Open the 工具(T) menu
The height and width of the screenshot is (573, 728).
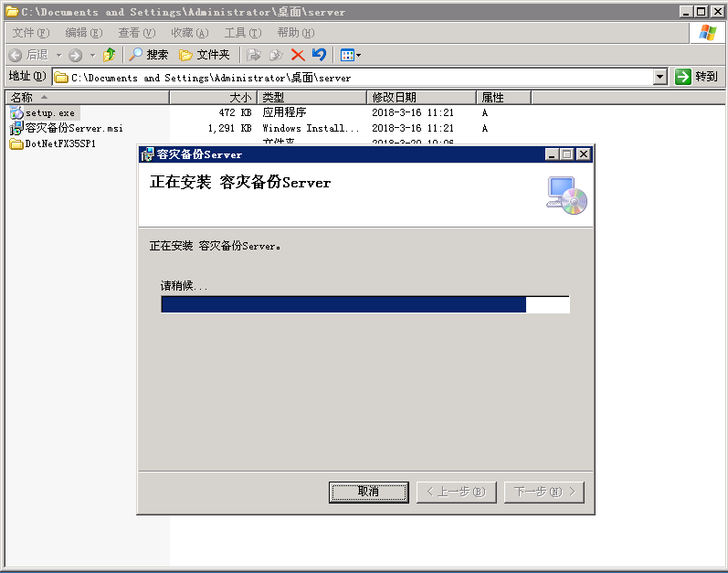click(x=242, y=33)
